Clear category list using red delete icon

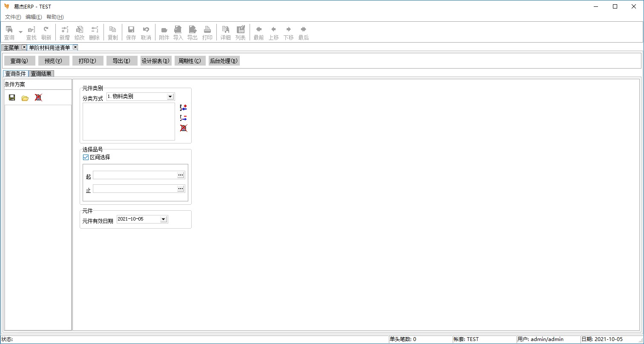184,128
